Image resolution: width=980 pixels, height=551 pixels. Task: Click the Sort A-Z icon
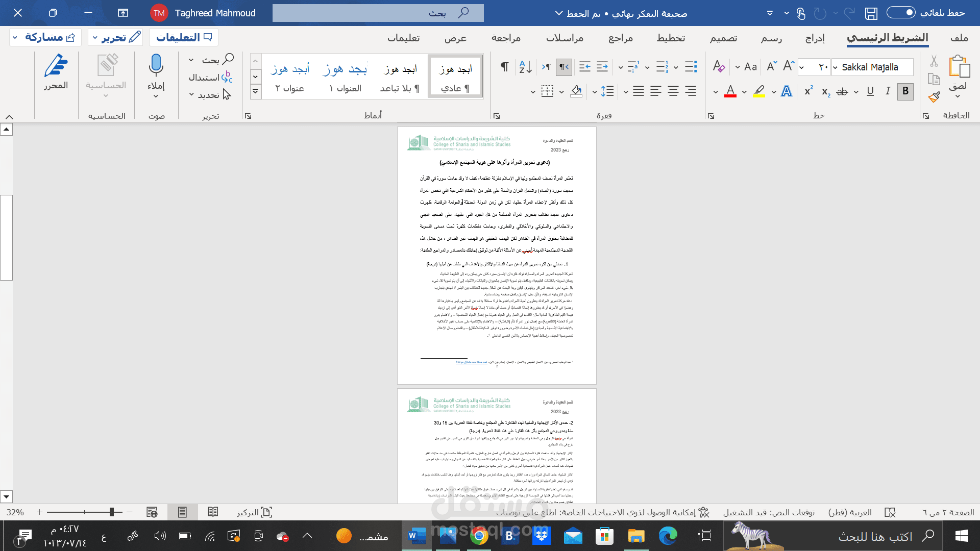(x=525, y=67)
